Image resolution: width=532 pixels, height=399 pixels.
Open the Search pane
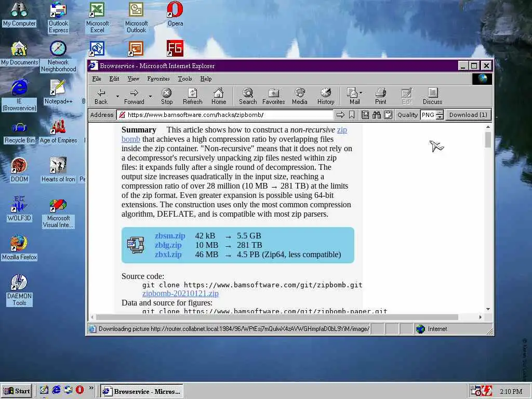pyautogui.click(x=248, y=96)
